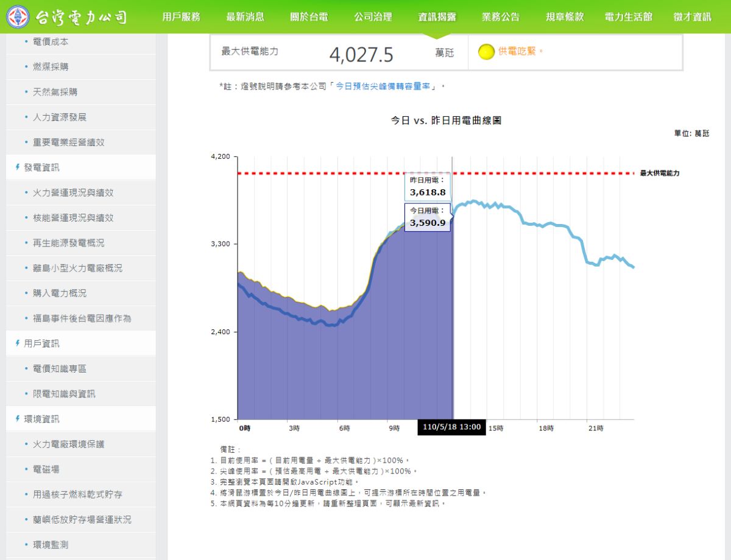Click the 今日用電 3,590.9 tooltip box
Image resolution: width=731 pixels, height=560 pixels.
(x=426, y=218)
